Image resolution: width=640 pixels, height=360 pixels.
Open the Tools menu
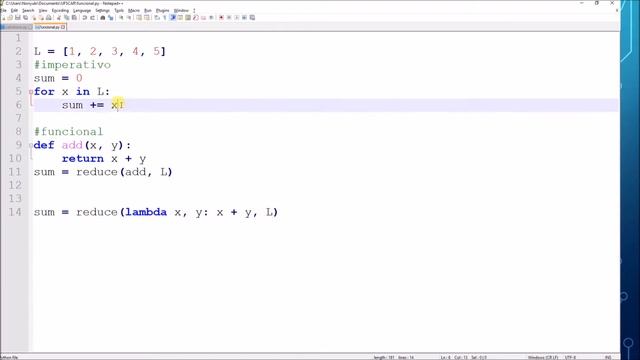tap(119, 10)
